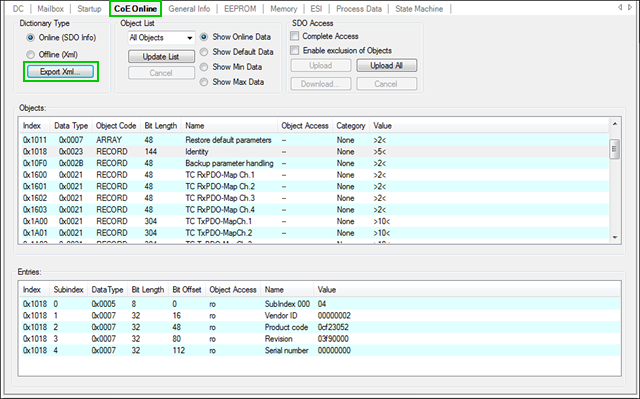Select object 0x1011 Restore default parameters
Viewport: 640px width, 399px height.
click(314, 140)
